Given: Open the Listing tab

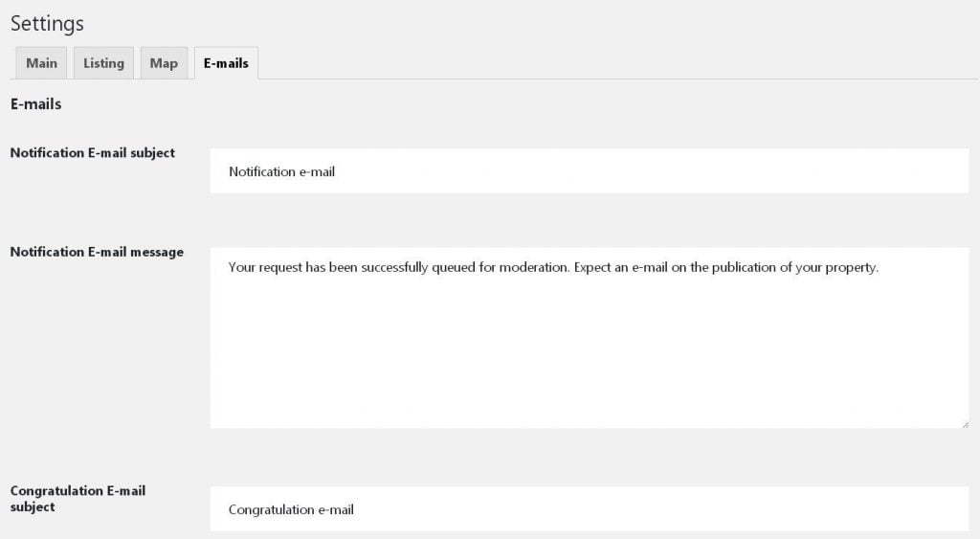Looking at the screenshot, I should click(x=103, y=63).
